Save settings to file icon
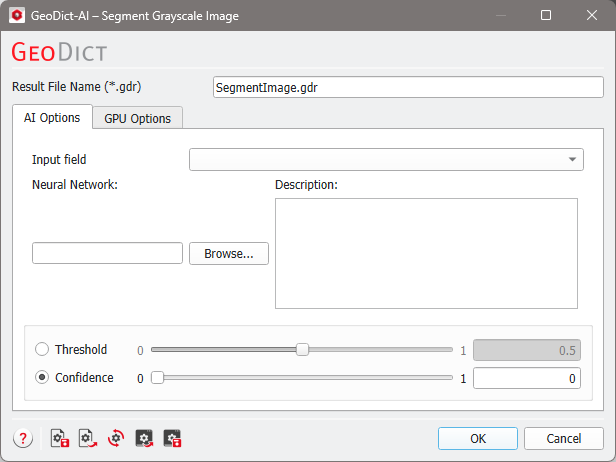Viewport: 616px width, 462px height. tap(60, 438)
